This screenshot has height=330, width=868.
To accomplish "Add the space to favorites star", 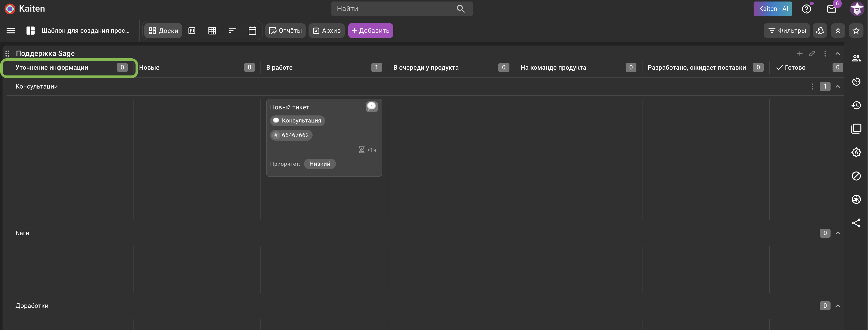I will tap(856, 31).
